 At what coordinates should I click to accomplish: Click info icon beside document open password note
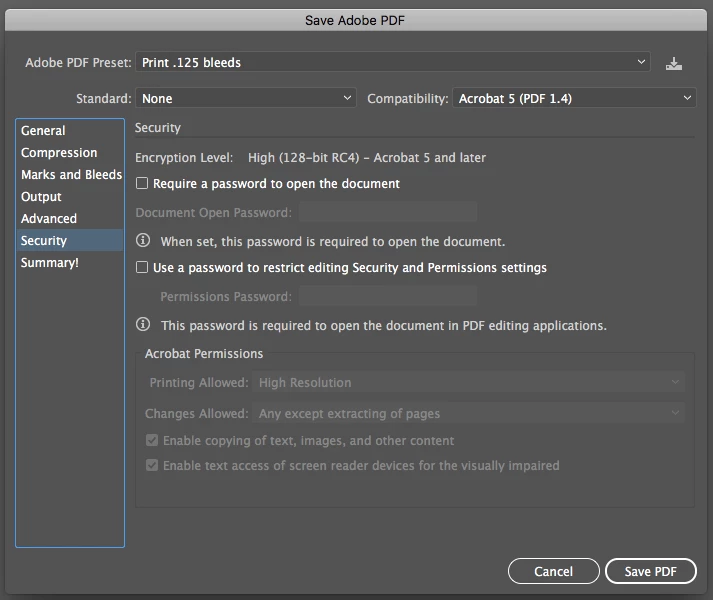pos(143,240)
